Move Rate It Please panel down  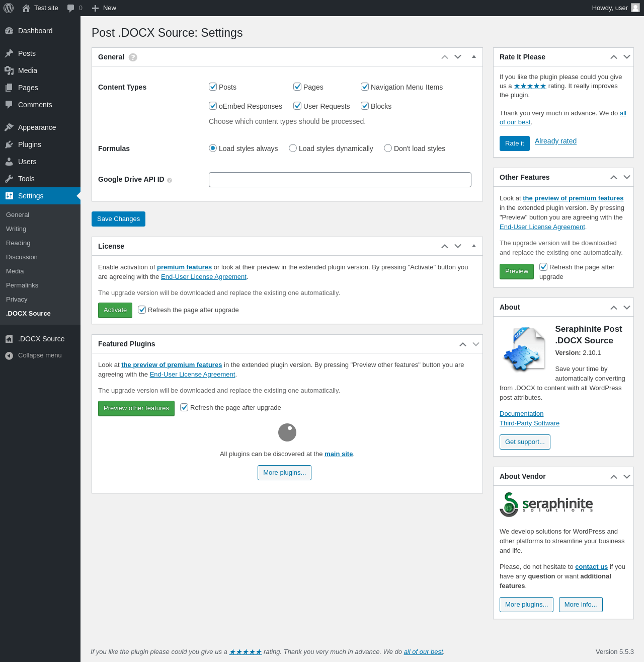[x=627, y=57]
